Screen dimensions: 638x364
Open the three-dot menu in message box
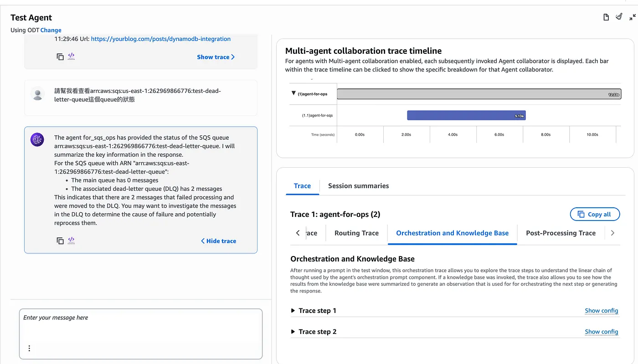coord(29,348)
